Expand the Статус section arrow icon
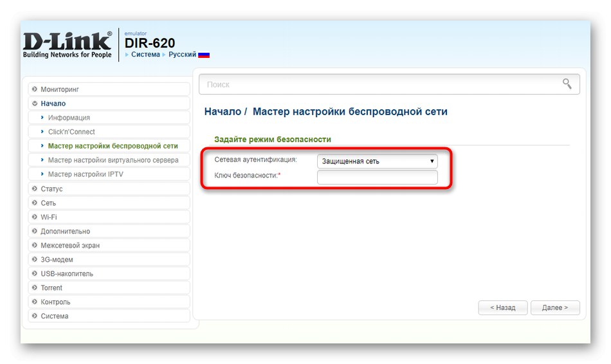The image size is (611, 364). pyautogui.click(x=35, y=188)
